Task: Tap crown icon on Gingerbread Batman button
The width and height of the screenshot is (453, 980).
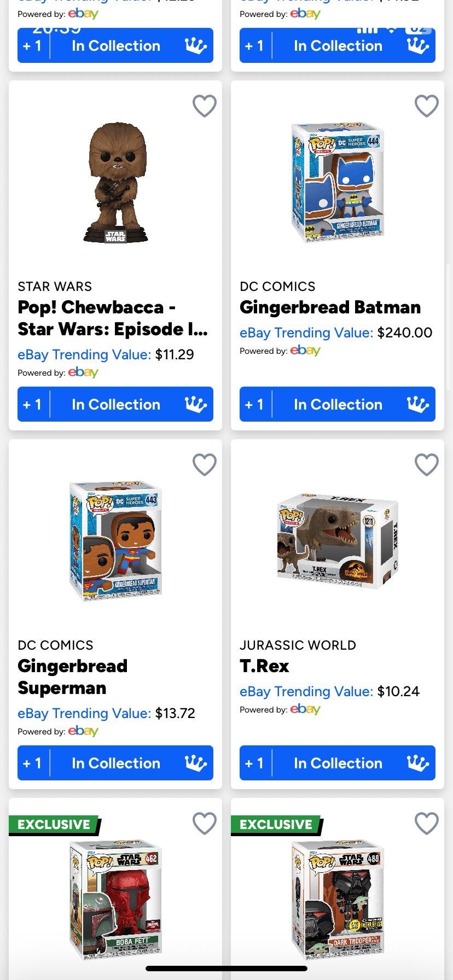Action: [x=417, y=405]
